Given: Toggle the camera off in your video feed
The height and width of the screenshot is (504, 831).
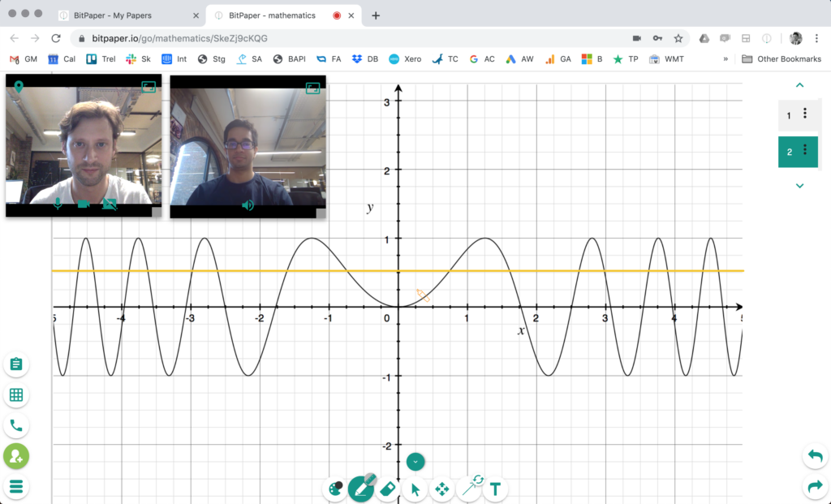Looking at the screenshot, I should (x=84, y=205).
